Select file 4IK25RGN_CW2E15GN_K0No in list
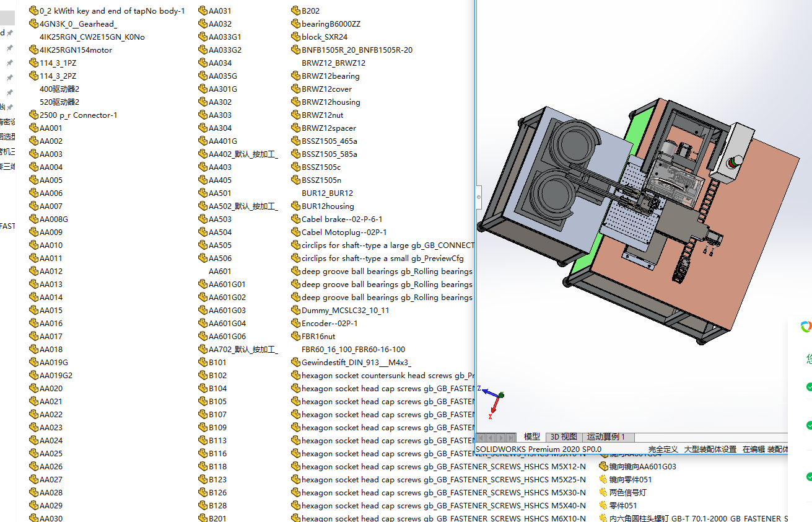Screen dimensions: 812x522 92,37
